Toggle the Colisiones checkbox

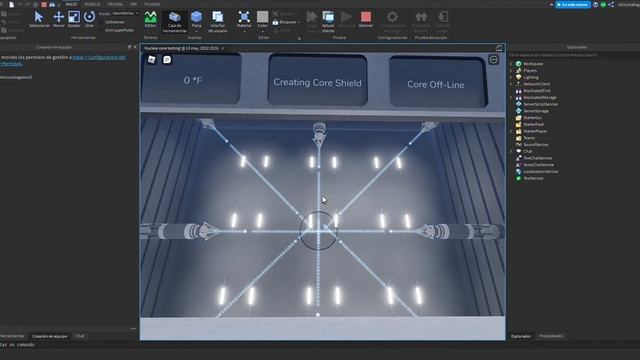tap(102, 22)
